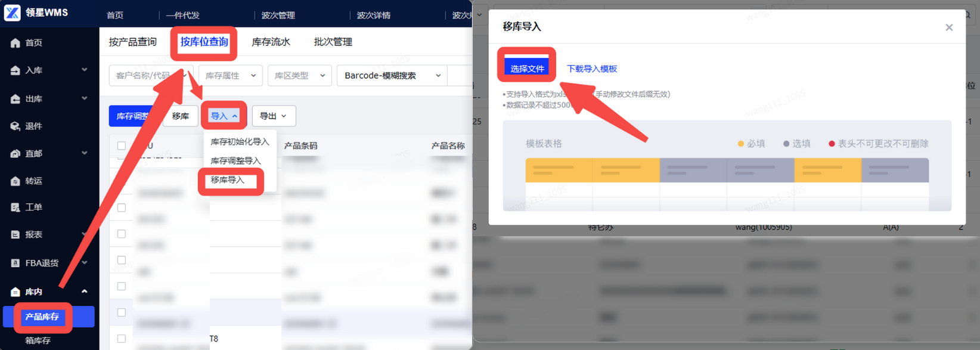Open the 首页 top tab

click(x=115, y=16)
